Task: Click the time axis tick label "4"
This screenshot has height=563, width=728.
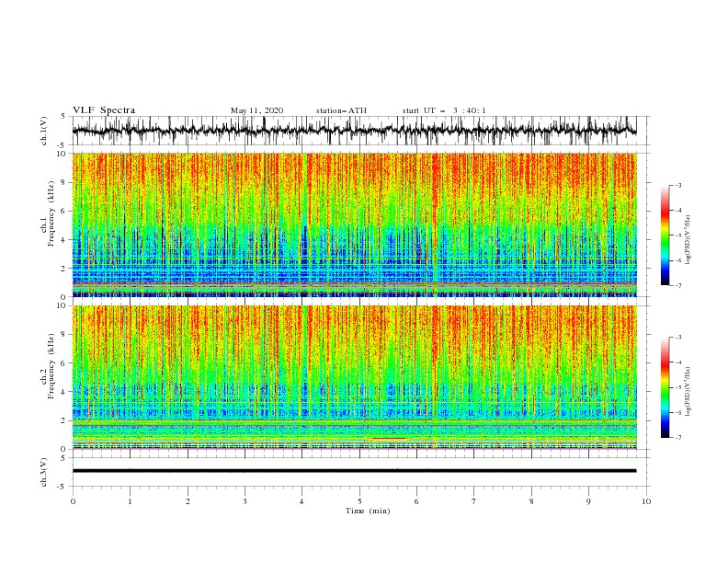Action: pyautogui.click(x=302, y=501)
